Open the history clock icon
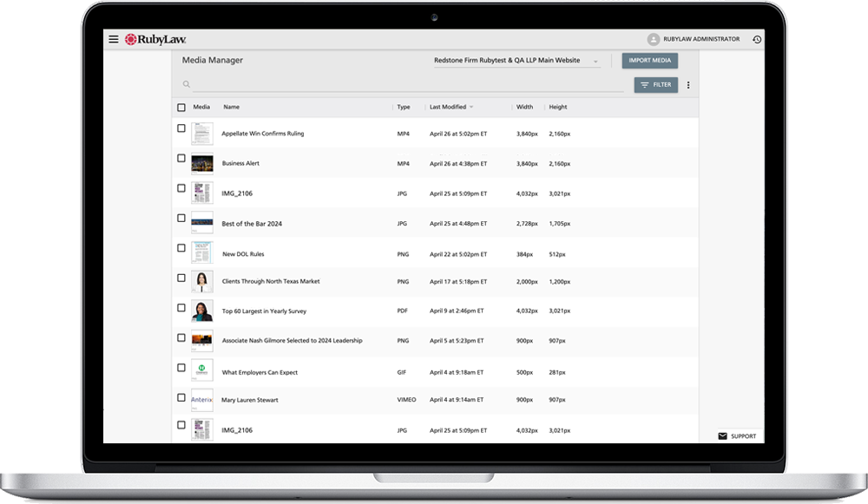 tap(757, 39)
